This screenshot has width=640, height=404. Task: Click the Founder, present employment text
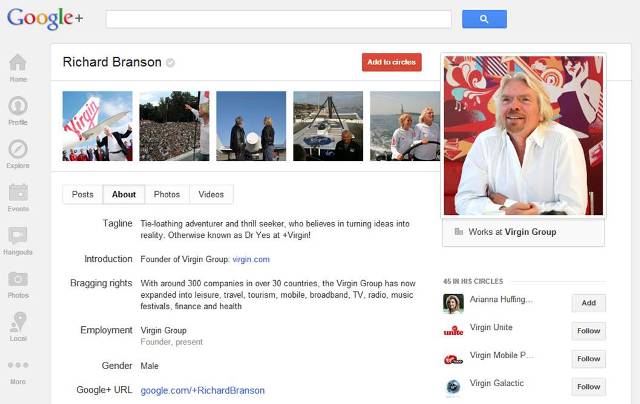coord(171,342)
